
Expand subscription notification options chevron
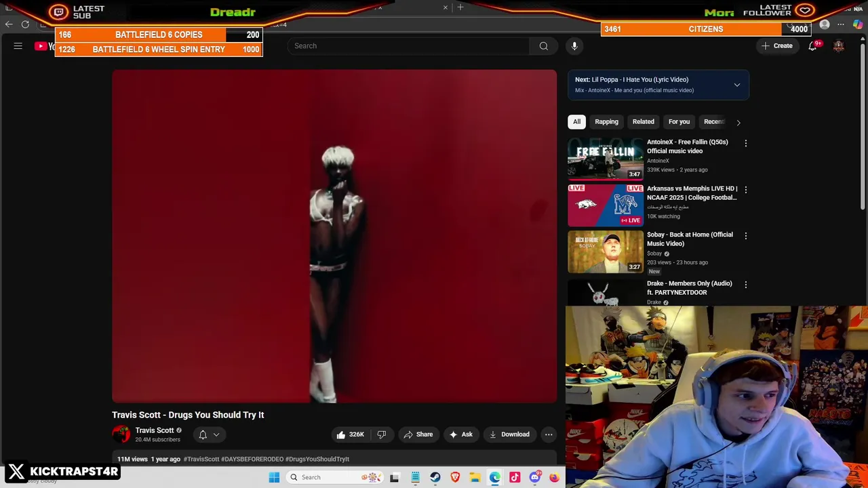click(216, 434)
